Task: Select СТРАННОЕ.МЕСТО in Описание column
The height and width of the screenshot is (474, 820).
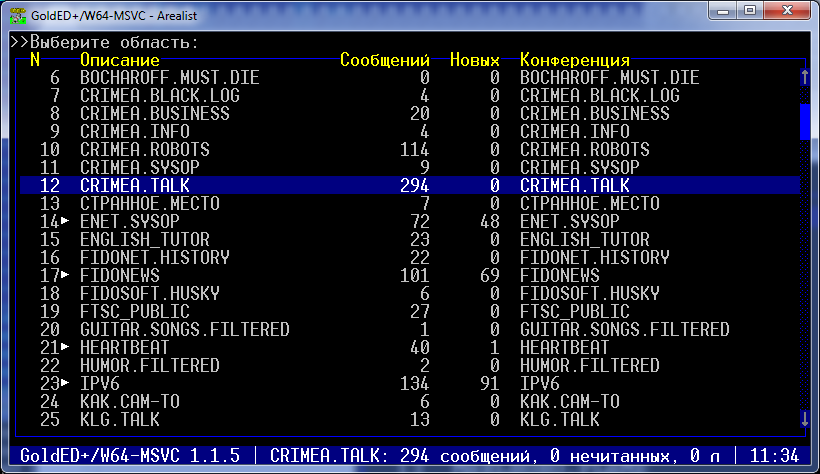Action: 150,203
